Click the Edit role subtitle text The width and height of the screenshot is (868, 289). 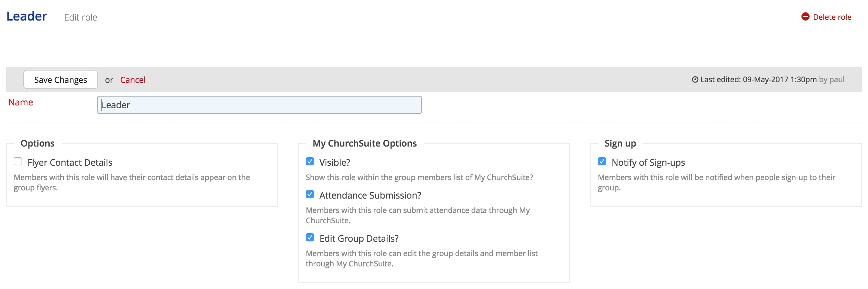[x=81, y=17]
